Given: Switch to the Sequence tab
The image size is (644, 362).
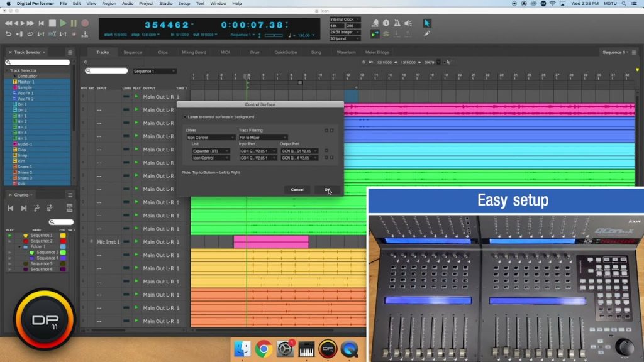Looking at the screenshot, I should click(133, 53).
